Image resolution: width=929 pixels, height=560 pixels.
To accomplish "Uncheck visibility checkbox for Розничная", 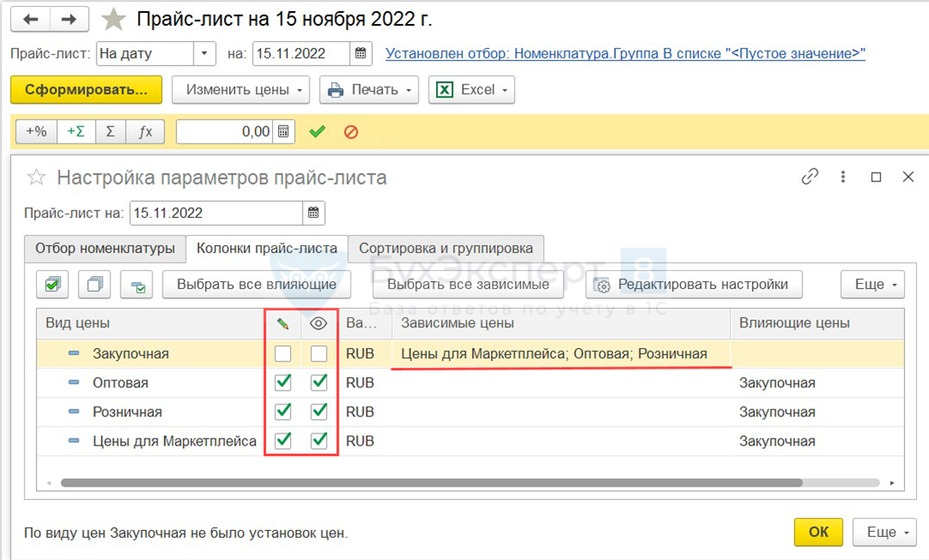I will [x=319, y=412].
